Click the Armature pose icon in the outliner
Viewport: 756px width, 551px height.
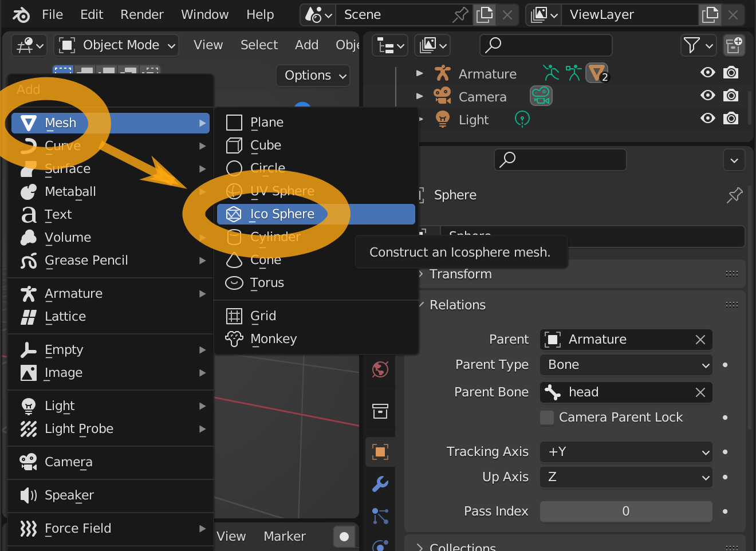click(551, 73)
